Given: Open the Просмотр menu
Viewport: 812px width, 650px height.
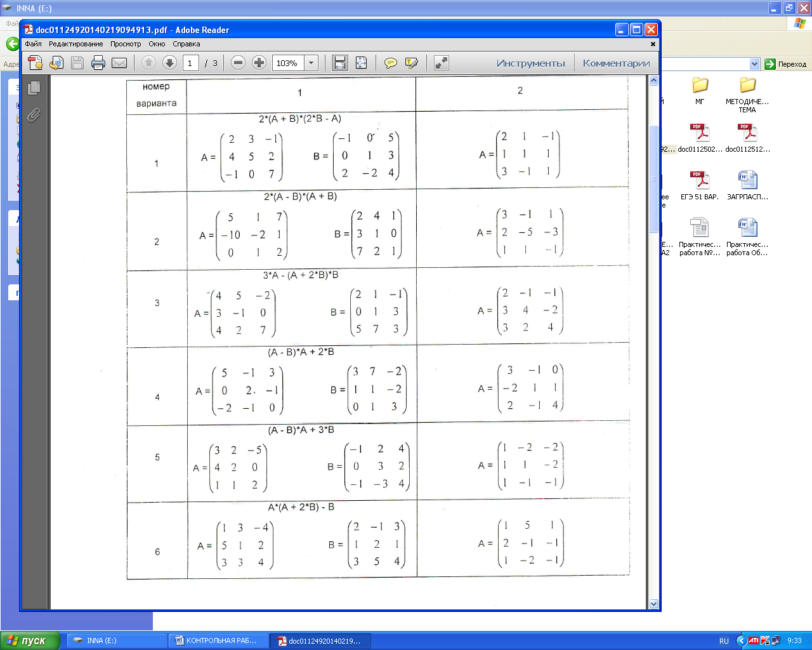Looking at the screenshot, I should pos(126,44).
